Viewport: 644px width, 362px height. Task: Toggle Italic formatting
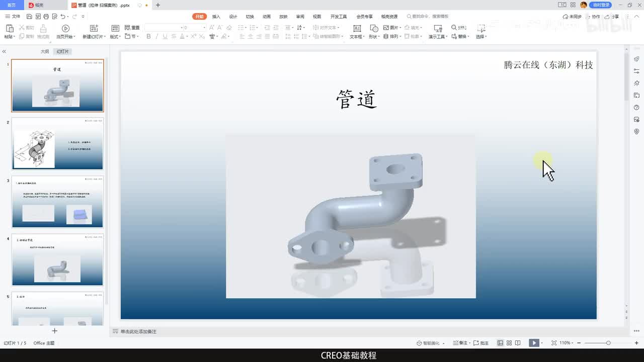157,36
